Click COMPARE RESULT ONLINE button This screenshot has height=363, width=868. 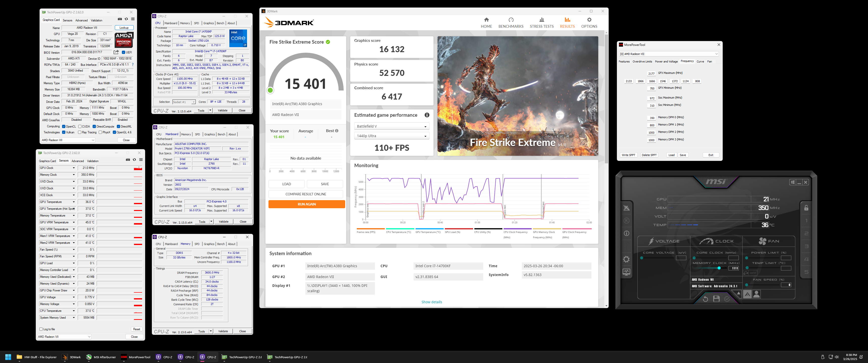(306, 194)
